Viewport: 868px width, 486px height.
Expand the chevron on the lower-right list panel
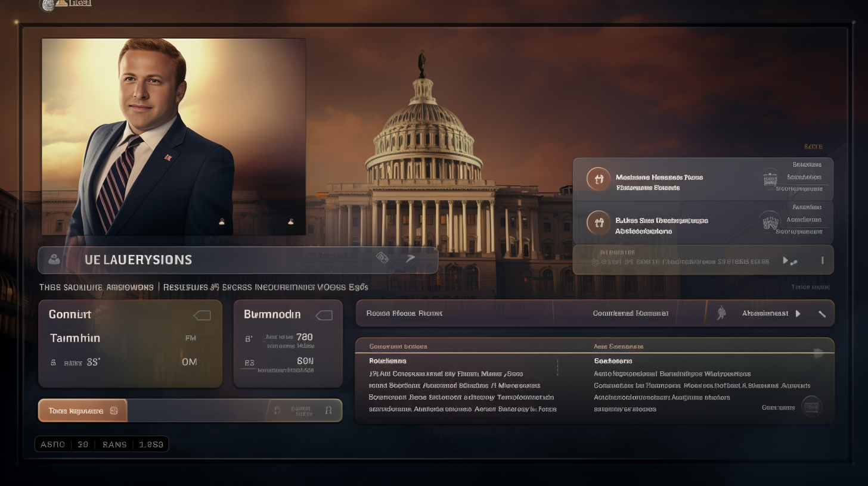click(819, 353)
